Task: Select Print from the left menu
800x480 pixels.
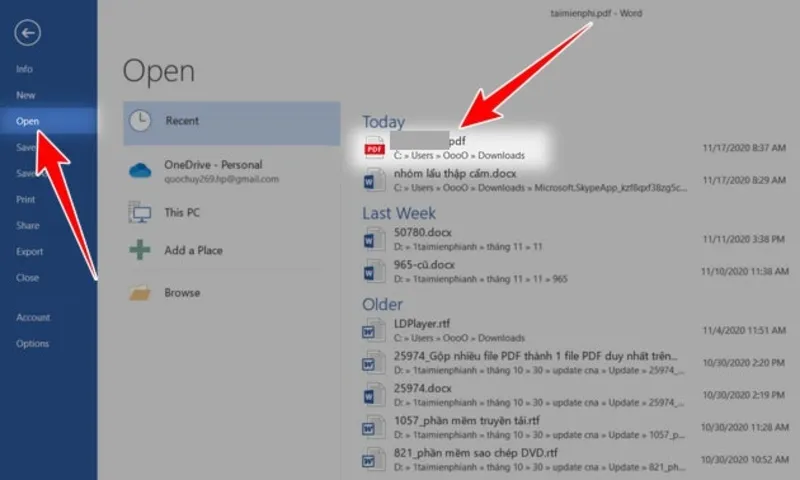Action: [25, 200]
